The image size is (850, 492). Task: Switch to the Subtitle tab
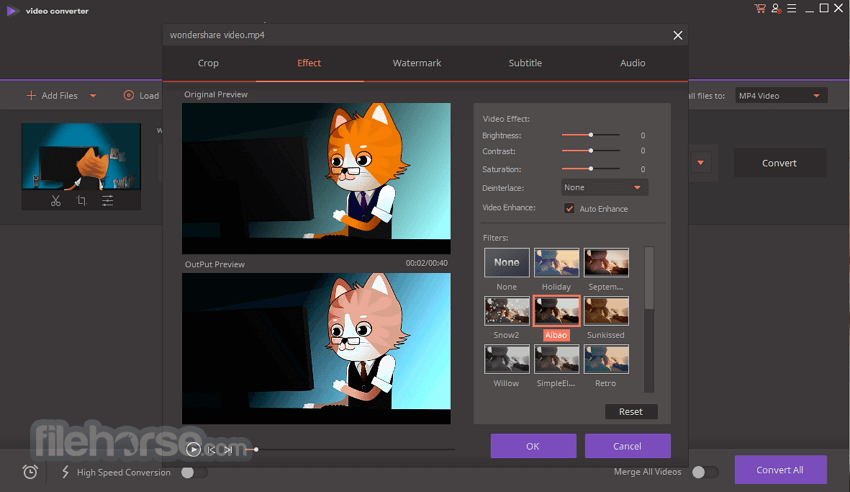(x=525, y=63)
